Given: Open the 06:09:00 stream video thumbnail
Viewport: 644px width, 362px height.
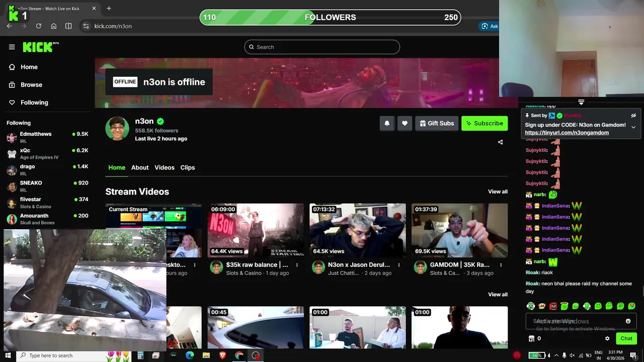Looking at the screenshot, I should [x=256, y=230].
